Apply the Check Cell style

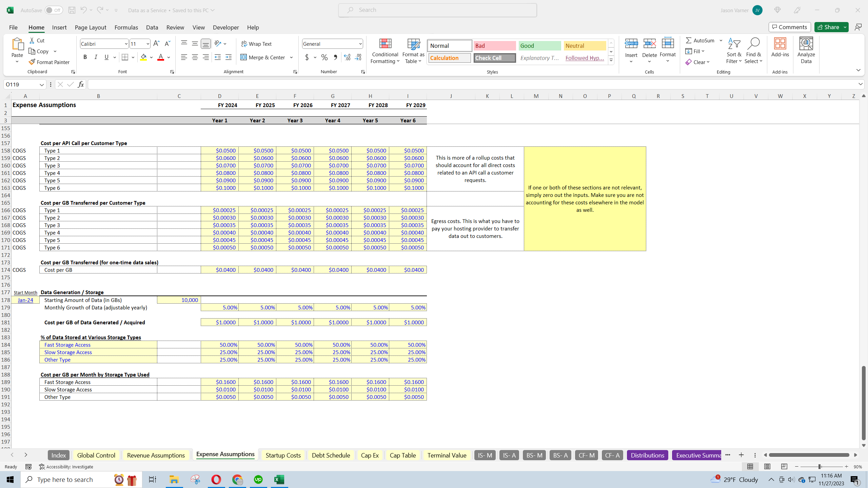point(494,58)
